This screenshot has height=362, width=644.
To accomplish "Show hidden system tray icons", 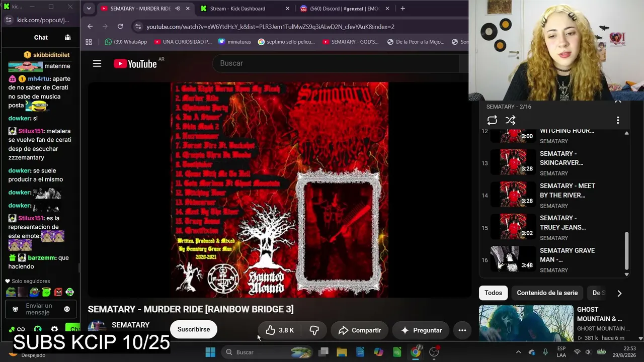I will click(x=518, y=352).
